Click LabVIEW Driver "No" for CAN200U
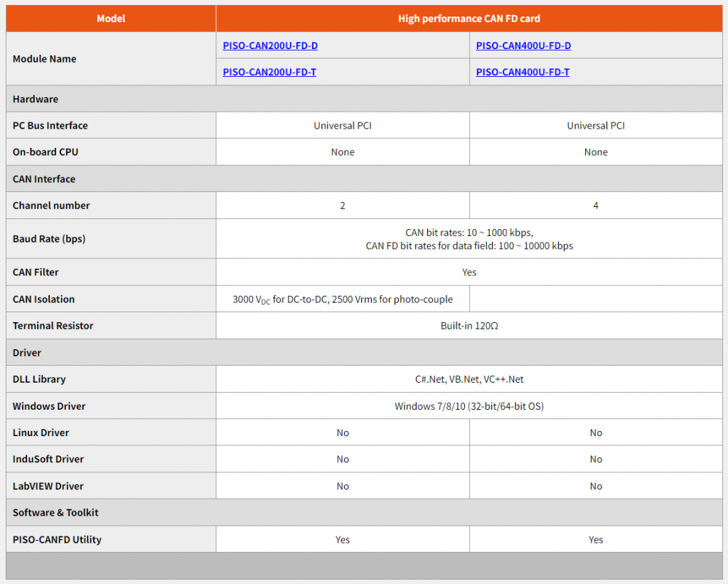The image size is (728, 584). pos(343,486)
